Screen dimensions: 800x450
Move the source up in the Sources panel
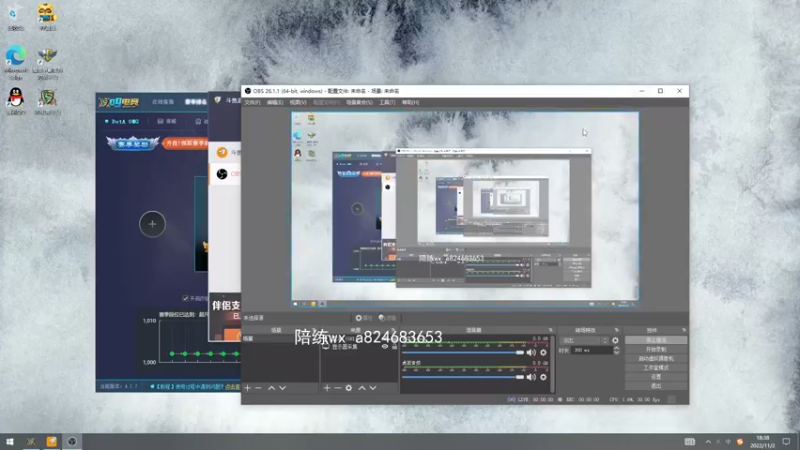tap(362, 388)
